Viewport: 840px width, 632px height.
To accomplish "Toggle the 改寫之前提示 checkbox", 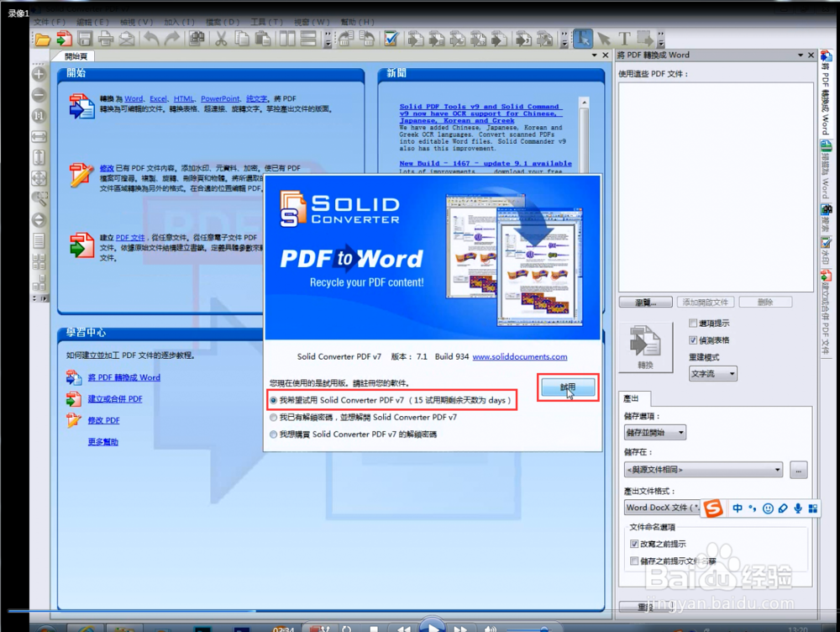I will coord(634,544).
